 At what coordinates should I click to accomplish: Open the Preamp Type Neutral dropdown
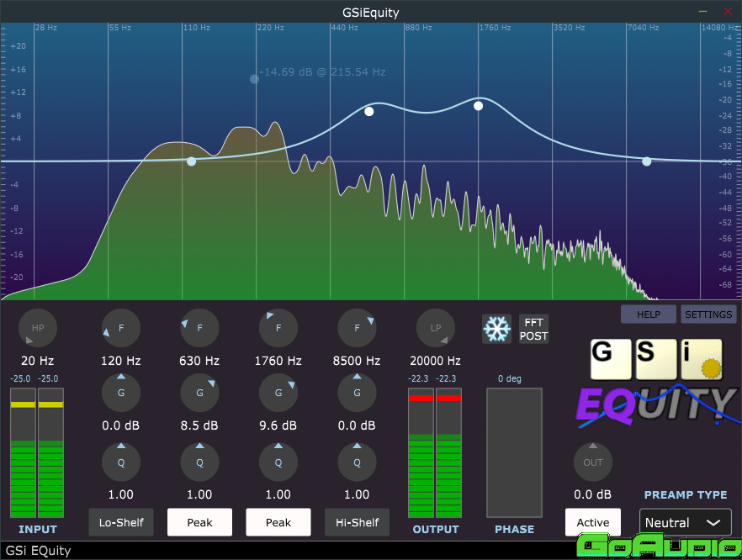click(x=685, y=522)
